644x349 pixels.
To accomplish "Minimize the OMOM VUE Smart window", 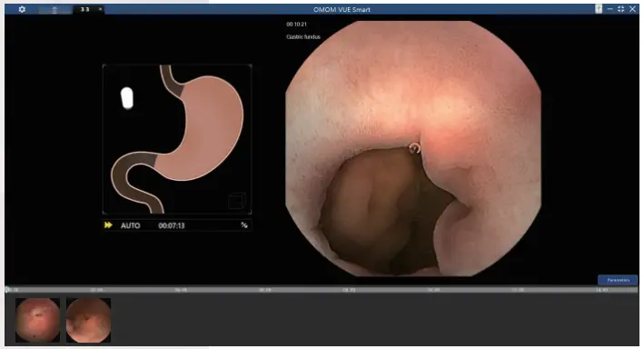I will [609, 9].
